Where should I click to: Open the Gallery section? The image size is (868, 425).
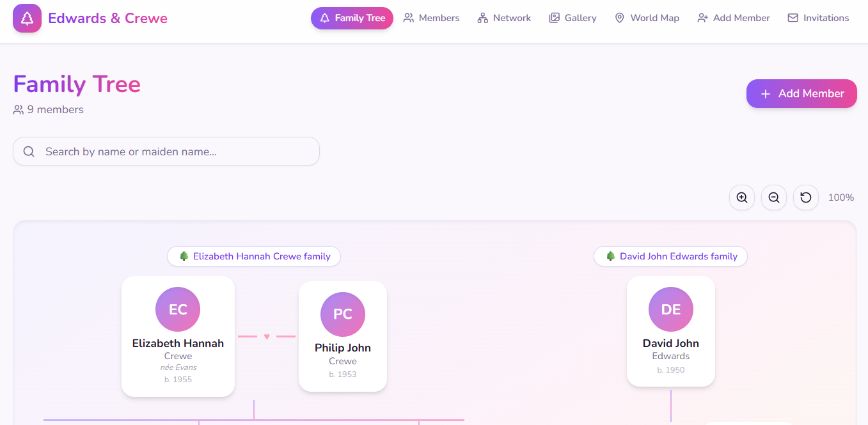(572, 18)
